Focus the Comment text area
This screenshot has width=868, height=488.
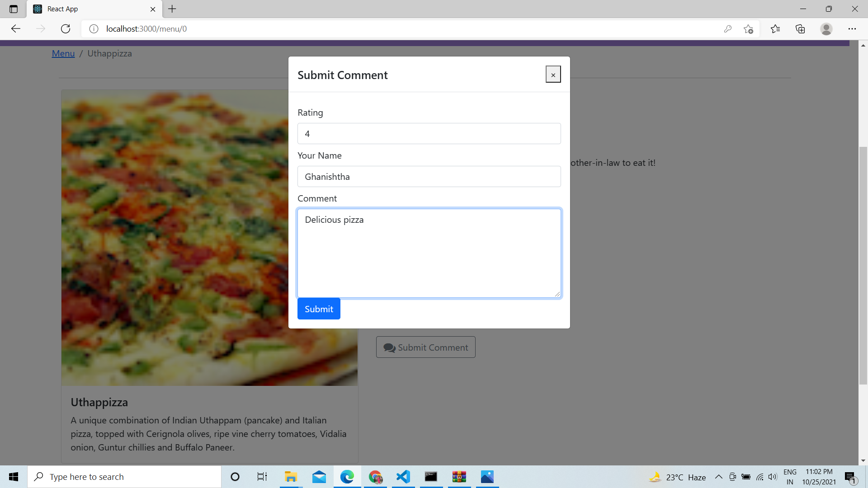pos(429,253)
